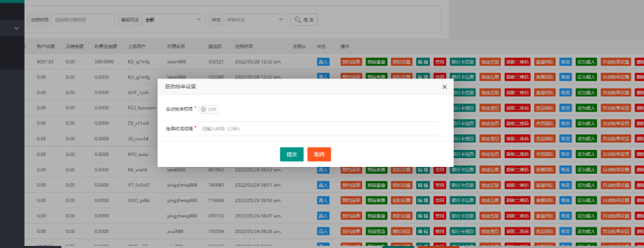Toggle the 自动抢单权限 OFF switch

click(209, 110)
